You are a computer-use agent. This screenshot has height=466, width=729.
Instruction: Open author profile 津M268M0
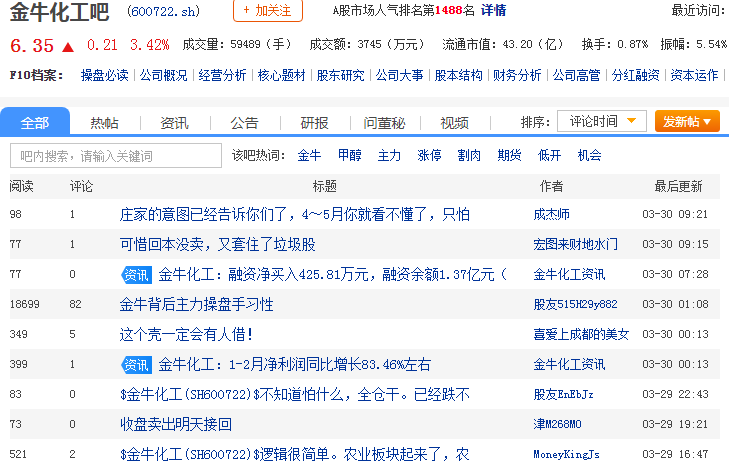click(x=557, y=424)
